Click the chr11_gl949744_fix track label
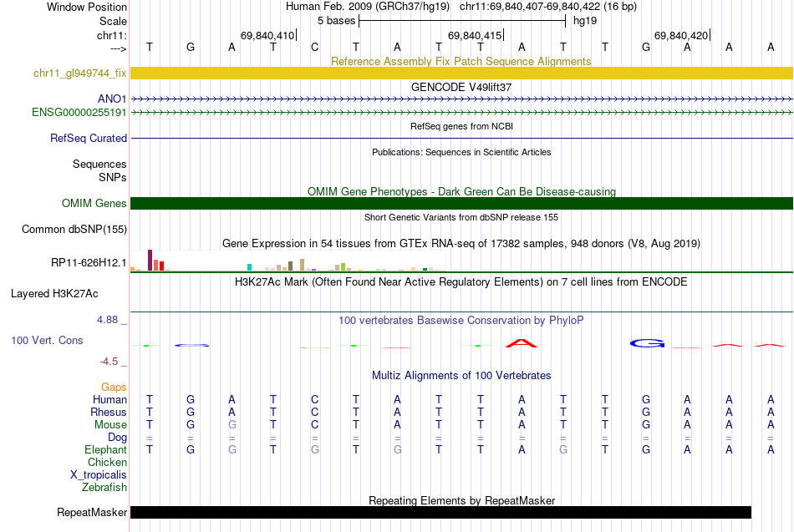Viewport: 794px width, 532px height. pyautogui.click(x=79, y=73)
